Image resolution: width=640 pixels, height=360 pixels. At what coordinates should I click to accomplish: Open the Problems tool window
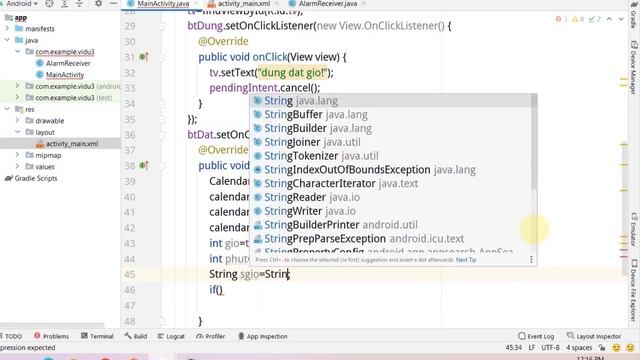[x=51, y=336]
